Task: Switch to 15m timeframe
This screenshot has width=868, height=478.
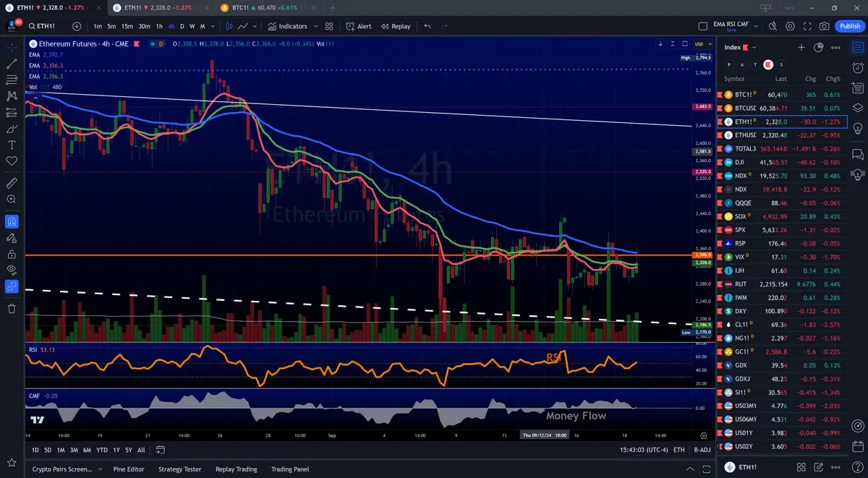Action: (127, 26)
